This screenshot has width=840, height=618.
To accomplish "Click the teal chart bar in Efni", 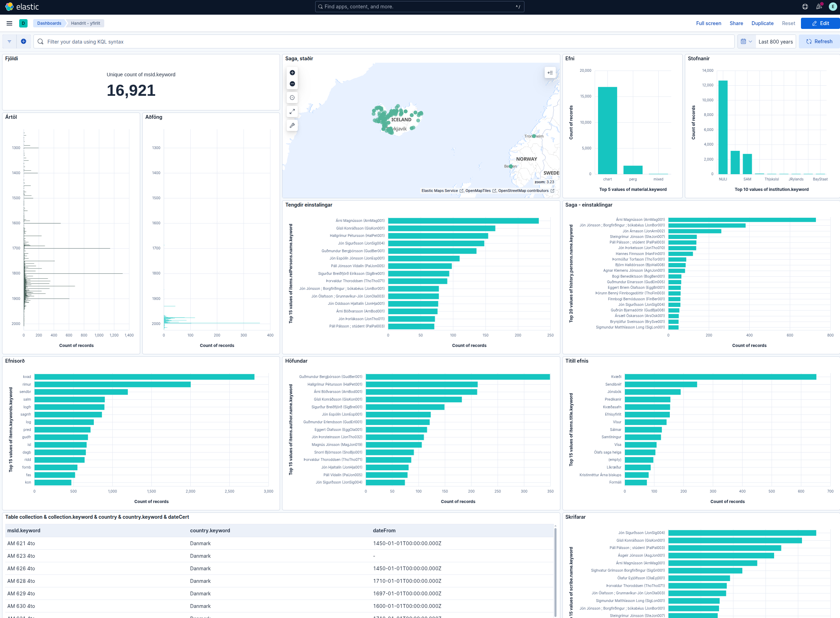I will click(607, 131).
